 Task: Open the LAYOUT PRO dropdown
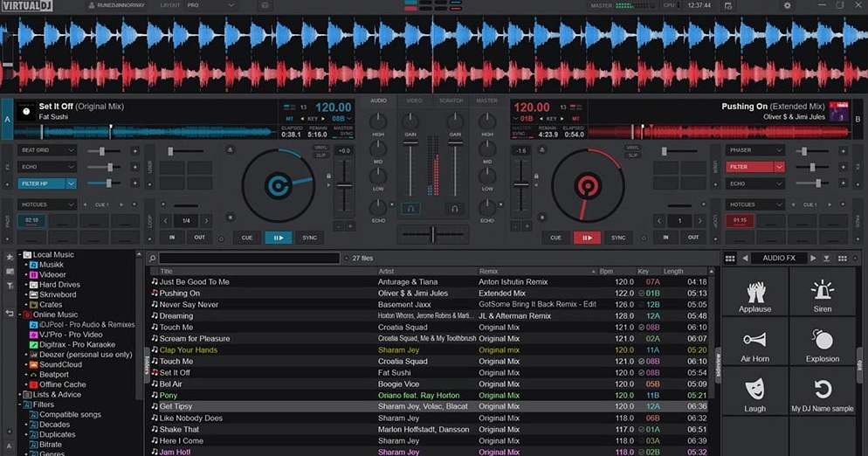coord(210,5)
